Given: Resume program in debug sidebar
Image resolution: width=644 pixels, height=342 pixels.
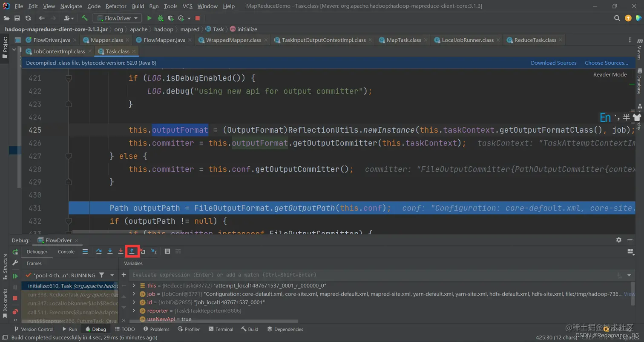Looking at the screenshot, I should (x=15, y=276).
